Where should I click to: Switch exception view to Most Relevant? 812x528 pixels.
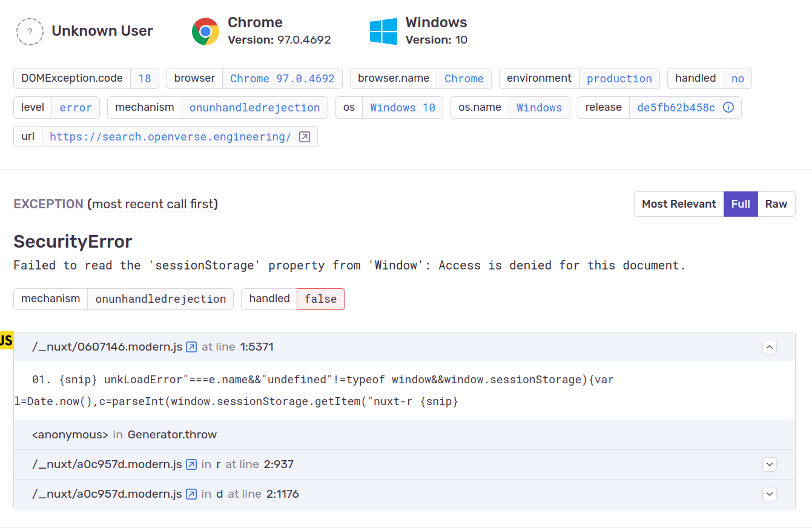click(x=678, y=204)
